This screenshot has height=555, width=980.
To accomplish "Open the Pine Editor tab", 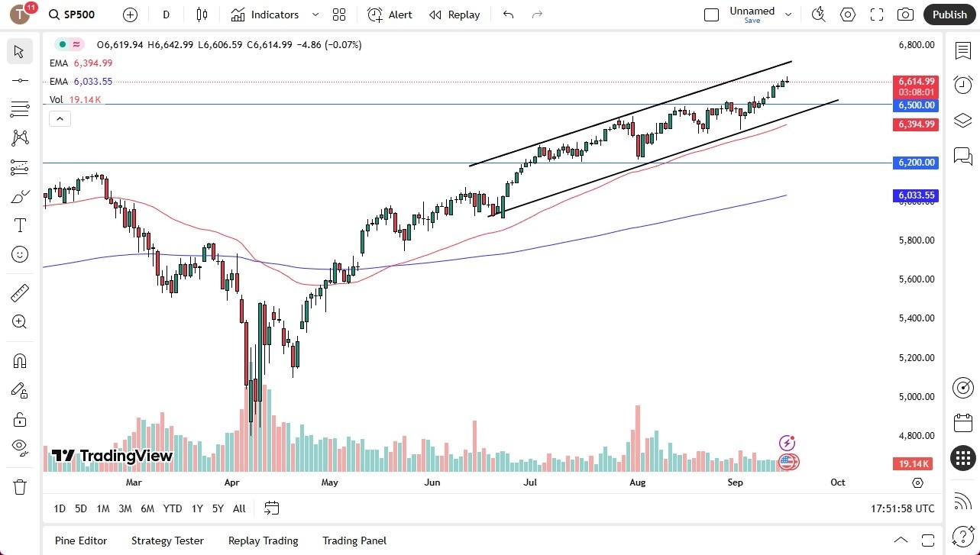I will pos(80,540).
